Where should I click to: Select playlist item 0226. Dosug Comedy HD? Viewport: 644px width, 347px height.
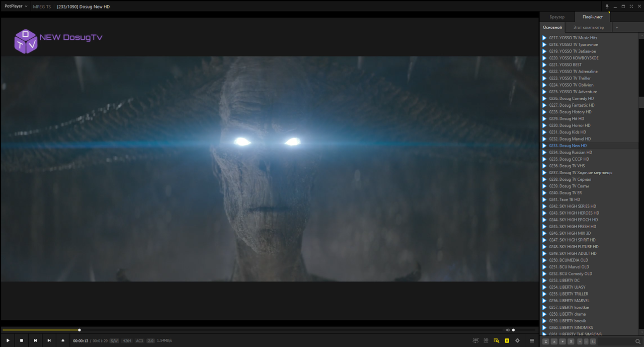pyautogui.click(x=590, y=98)
